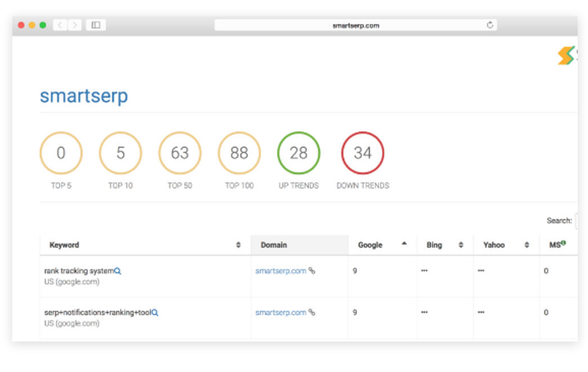This screenshot has height=372, width=588.
Task: Sort by the Keyword column arrows
Action: [x=238, y=245]
